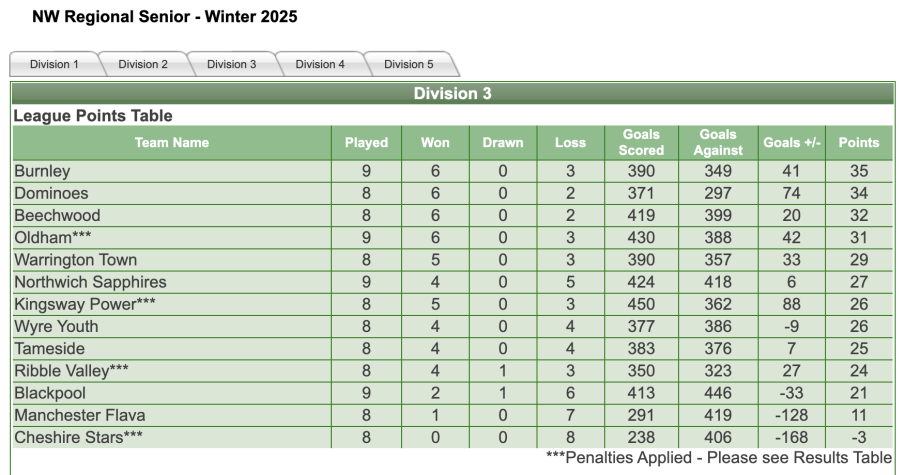Click the Points column header
The image size is (920, 475).
tap(859, 143)
